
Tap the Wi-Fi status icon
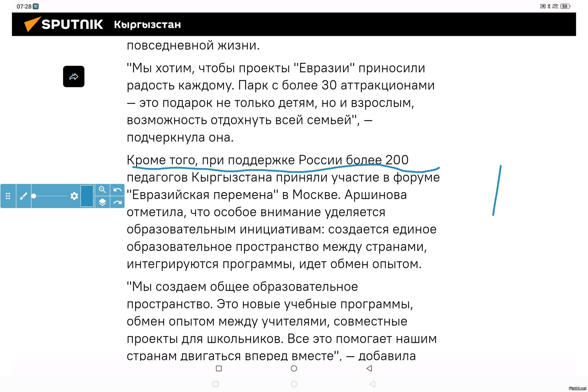tap(555, 6)
